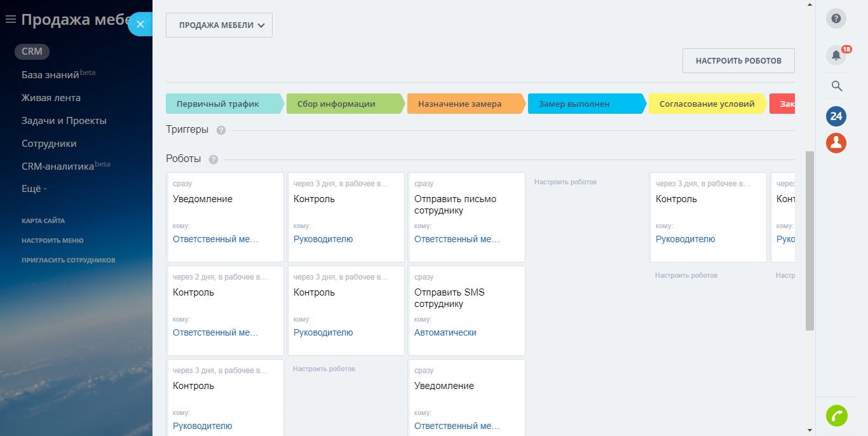Close the slider with the blue X button
868x436 pixels.
coord(140,24)
